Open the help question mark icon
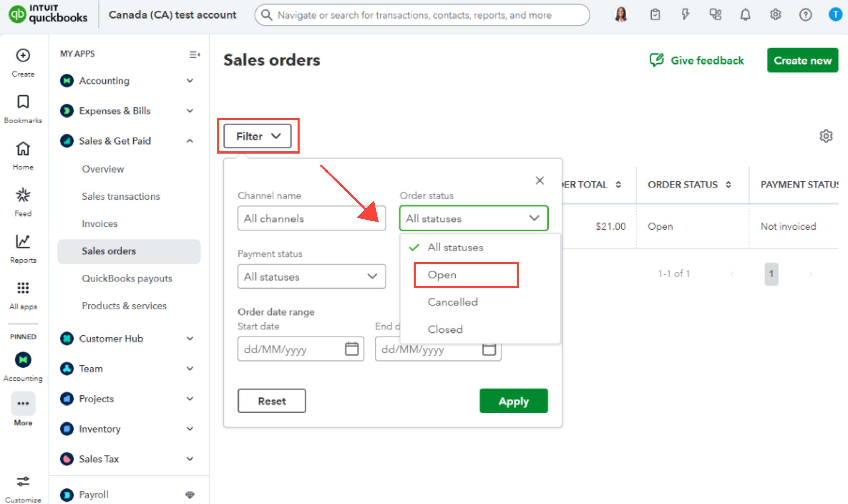The height and width of the screenshot is (504, 848). click(805, 15)
